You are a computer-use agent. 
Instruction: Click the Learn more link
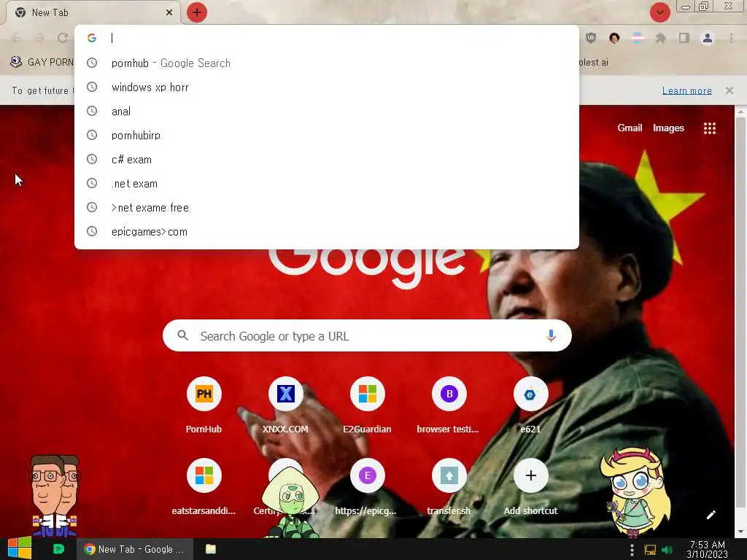pyautogui.click(x=686, y=90)
